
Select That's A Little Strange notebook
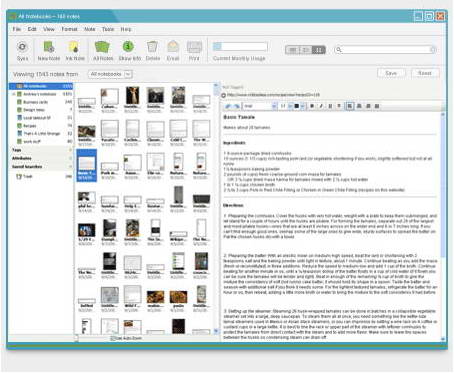click(42, 134)
